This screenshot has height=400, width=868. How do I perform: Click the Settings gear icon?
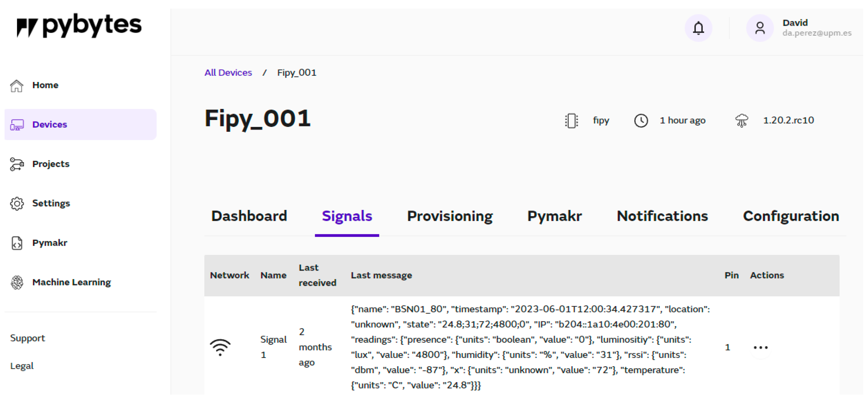(x=17, y=203)
